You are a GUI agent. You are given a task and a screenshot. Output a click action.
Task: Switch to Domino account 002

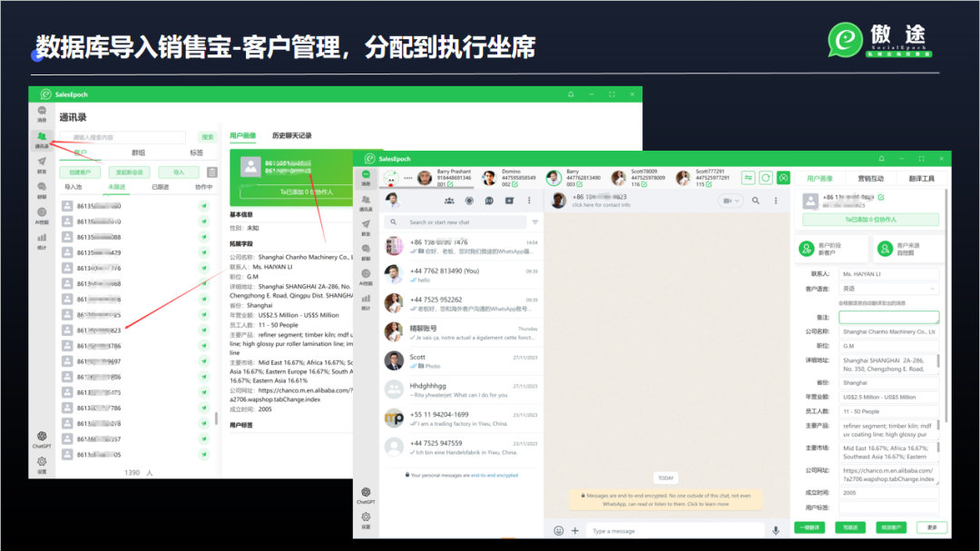(511, 178)
